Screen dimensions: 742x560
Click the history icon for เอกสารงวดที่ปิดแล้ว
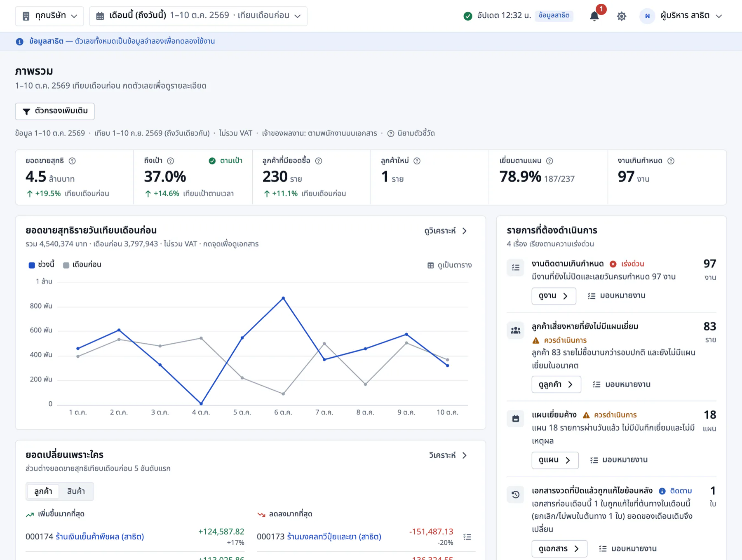tap(516, 494)
